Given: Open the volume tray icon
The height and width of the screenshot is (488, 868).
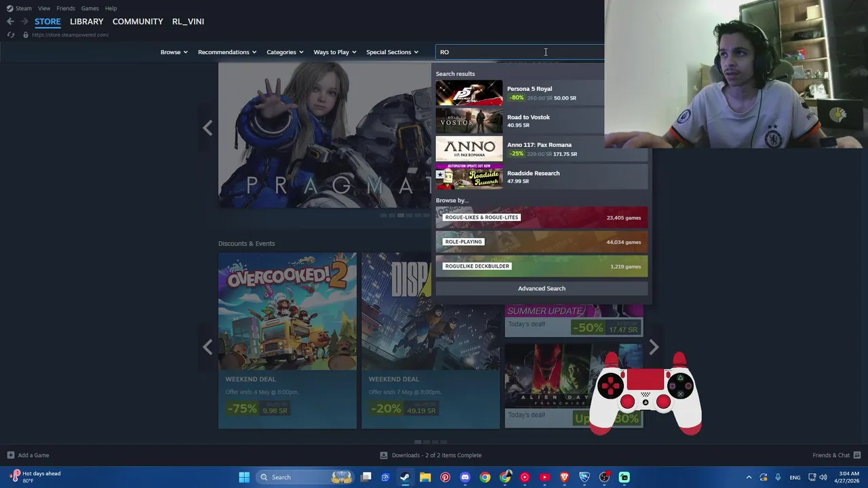Looking at the screenshot, I should (823, 477).
